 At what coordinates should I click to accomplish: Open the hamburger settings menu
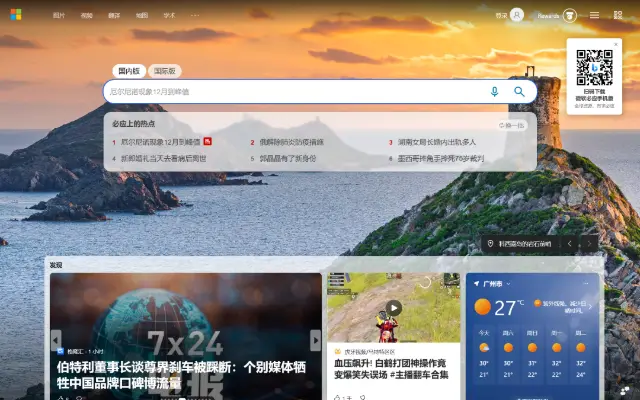pos(594,15)
